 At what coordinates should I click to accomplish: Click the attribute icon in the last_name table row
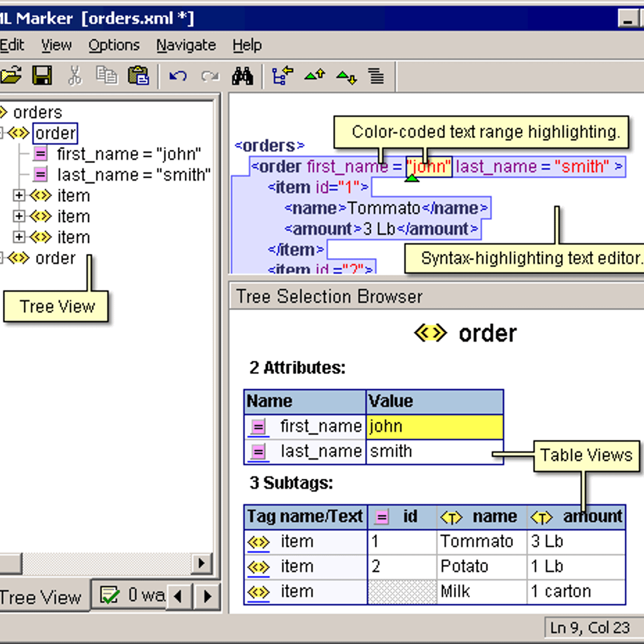click(258, 451)
